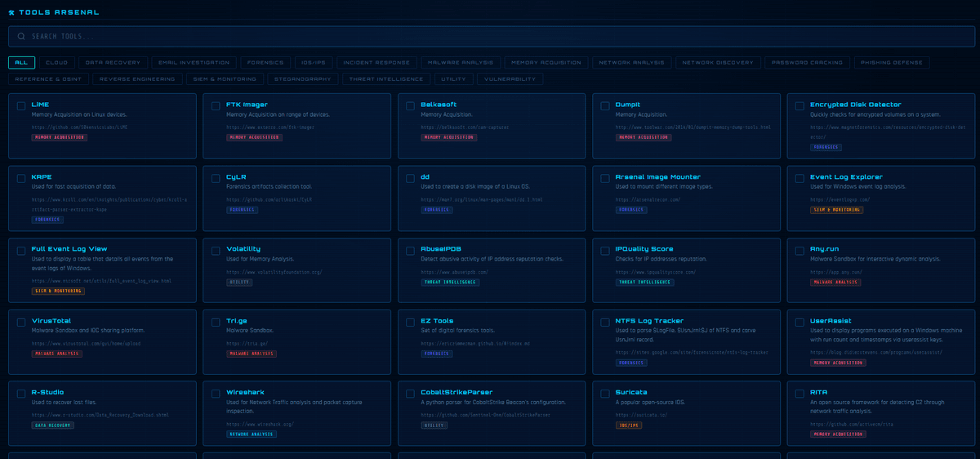Visit the AbuseIPDB website link
This screenshot has height=459, width=980.
point(455,271)
